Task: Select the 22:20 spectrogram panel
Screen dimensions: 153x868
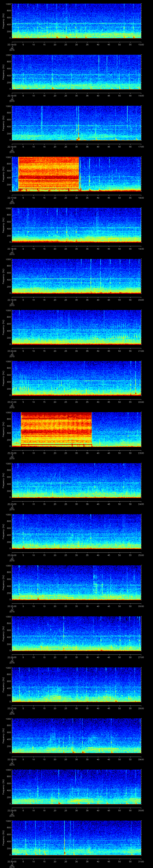Action: coord(76,327)
